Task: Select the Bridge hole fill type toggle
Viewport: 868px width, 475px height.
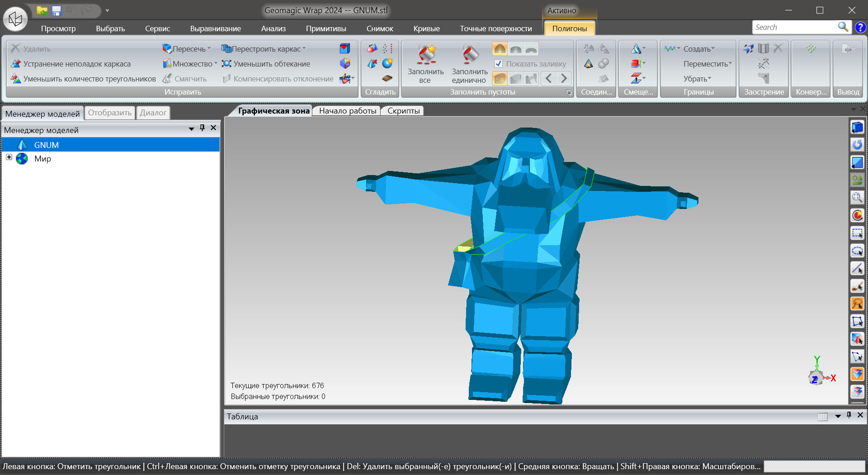Action: click(x=531, y=78)
